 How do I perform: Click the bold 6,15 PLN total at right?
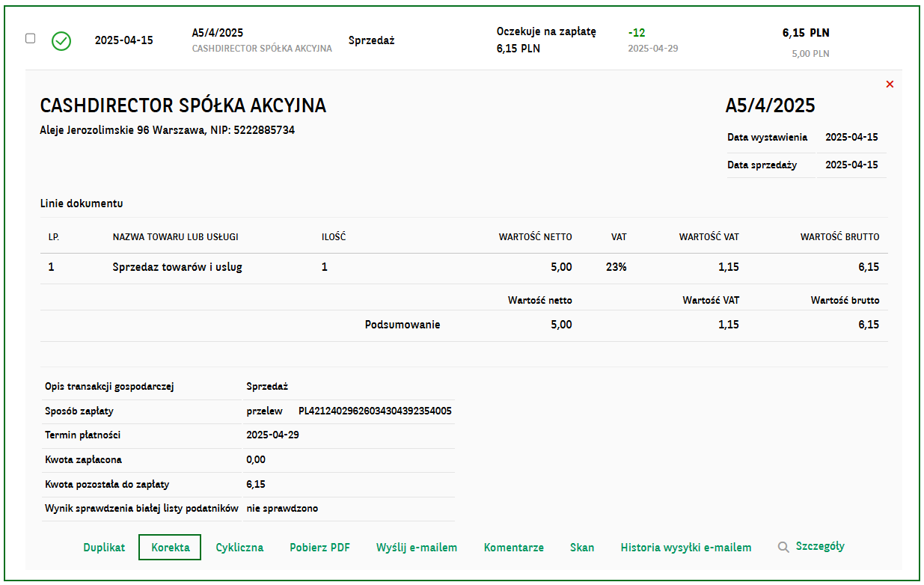(806, 33)
